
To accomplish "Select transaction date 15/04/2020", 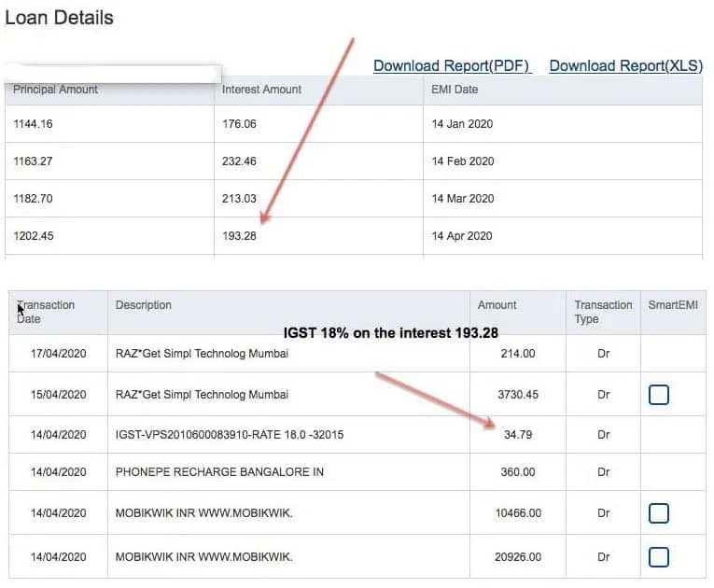I will [x=58, y=395].
